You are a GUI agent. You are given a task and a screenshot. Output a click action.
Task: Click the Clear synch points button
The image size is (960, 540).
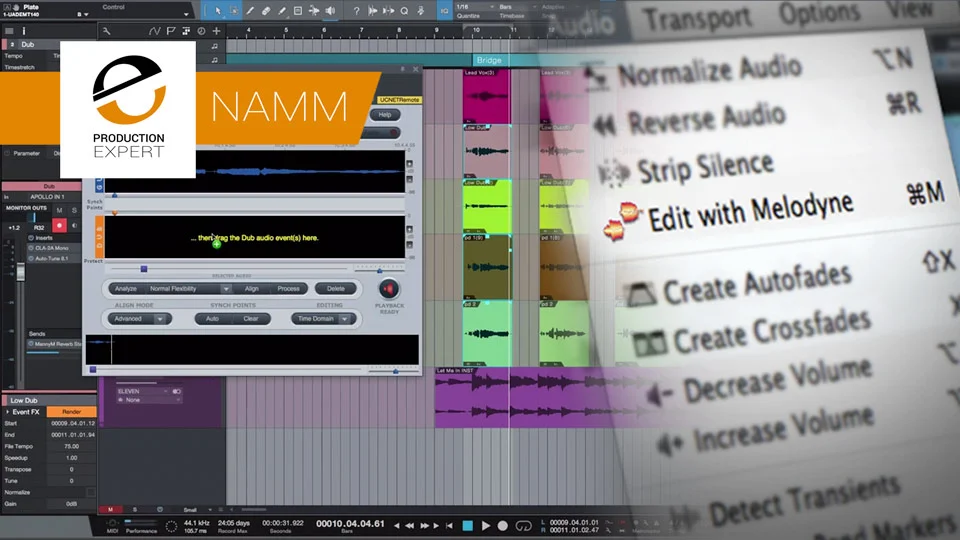coord(250,319)
